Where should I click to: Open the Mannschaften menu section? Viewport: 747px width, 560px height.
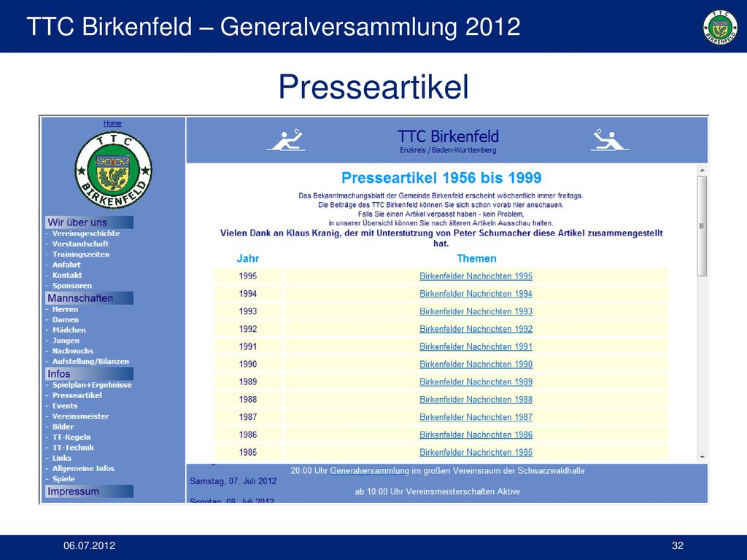89,298
